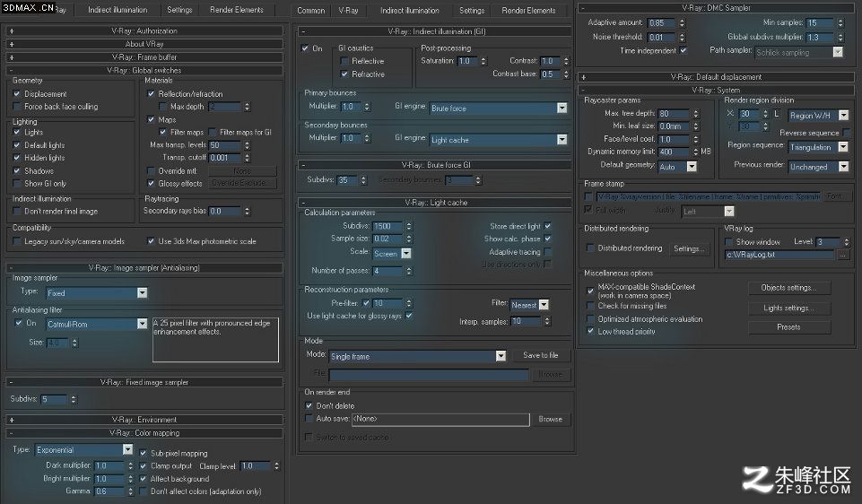Enable Distributed rendering checkbox

[x=590, y=248]
